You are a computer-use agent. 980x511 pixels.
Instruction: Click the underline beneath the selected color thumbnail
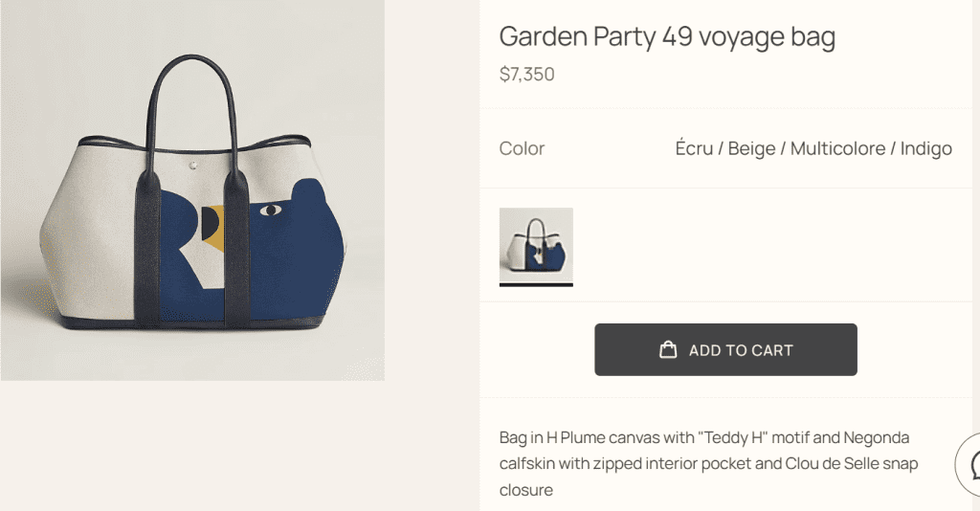click(x=536, y=284)
